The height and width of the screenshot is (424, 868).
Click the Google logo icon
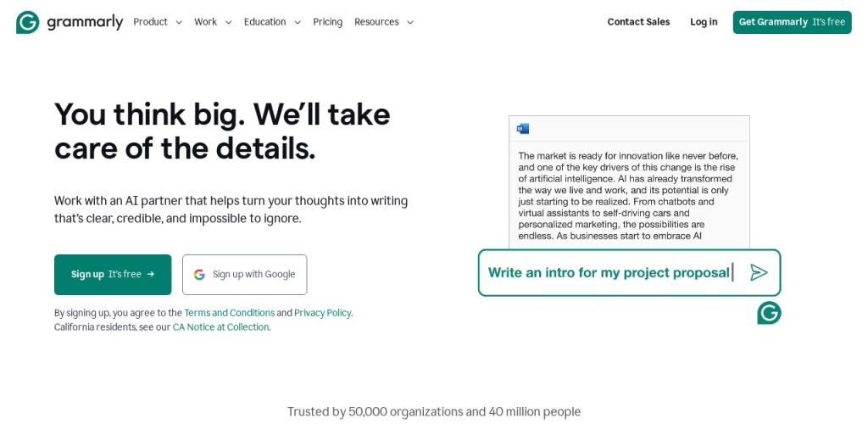(x=199, y=275)
